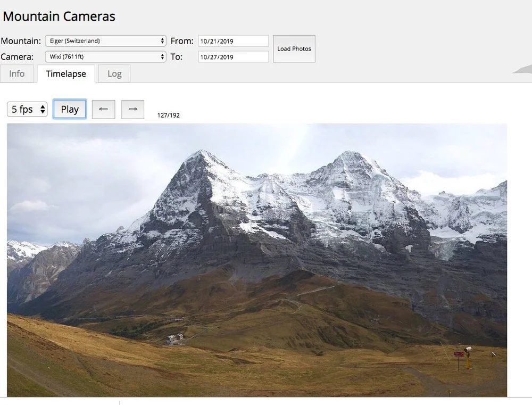Click the frame counter reading 127/192
The height and width of the screenshot is (405, 532).
(x=168, y=115)
